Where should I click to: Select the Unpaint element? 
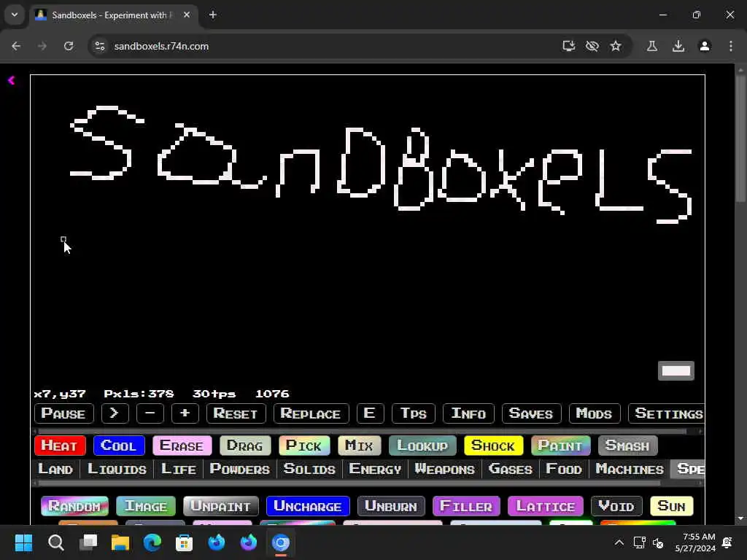pyautogui.click(x=221, y=506)
